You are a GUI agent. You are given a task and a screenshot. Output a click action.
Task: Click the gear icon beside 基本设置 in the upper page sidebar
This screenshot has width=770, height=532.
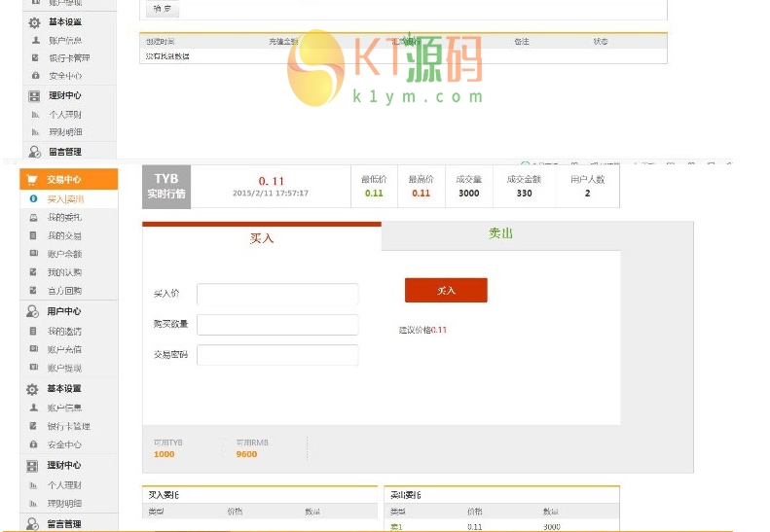pos(34,22)
